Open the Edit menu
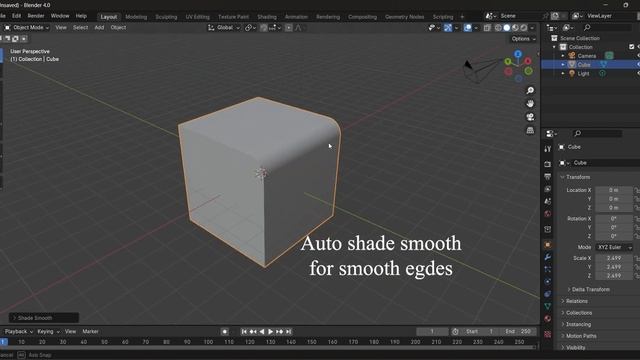The image size is (640, 360). (x=16, y=16)
